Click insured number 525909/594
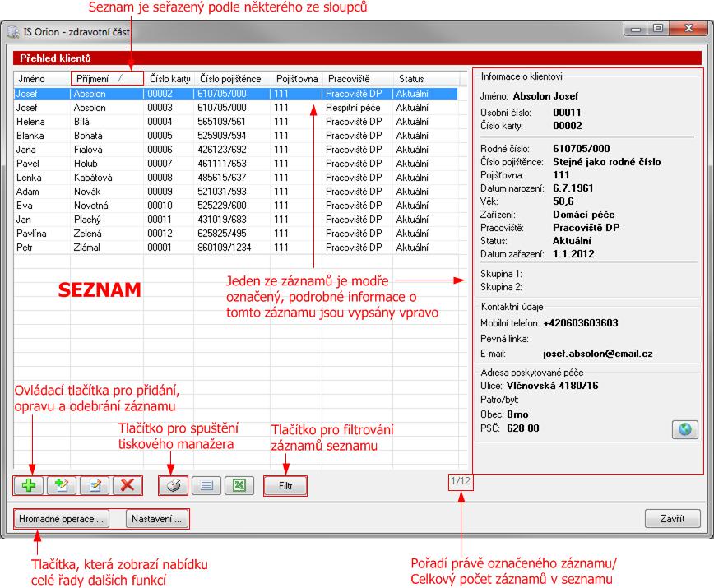714x588 pixels. click(x=222, y=136)
